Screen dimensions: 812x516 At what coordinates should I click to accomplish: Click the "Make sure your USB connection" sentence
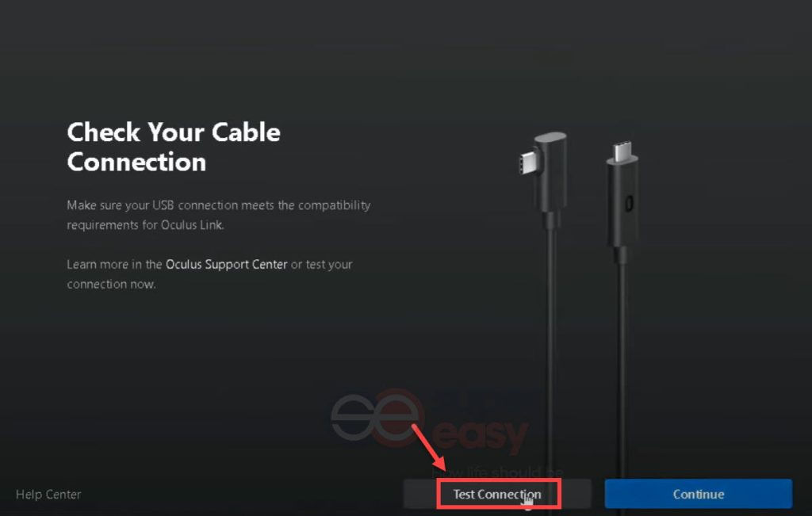(219, 205)
